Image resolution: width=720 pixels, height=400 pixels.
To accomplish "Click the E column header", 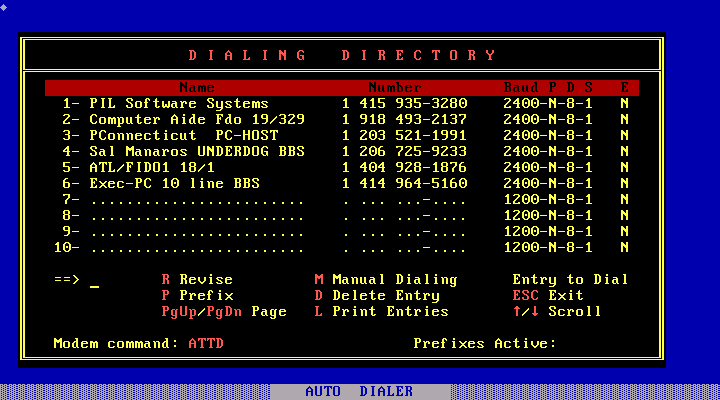I will click(624, 87).
